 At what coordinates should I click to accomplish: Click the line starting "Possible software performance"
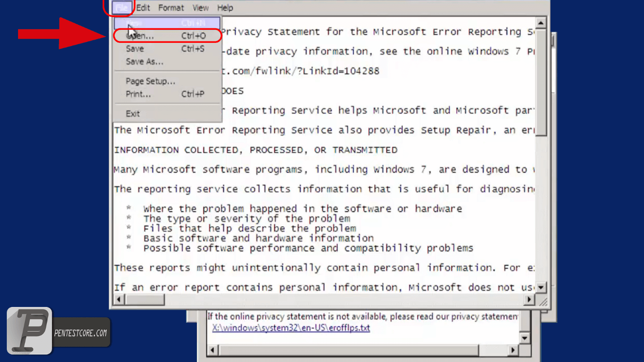coord(308,248)
